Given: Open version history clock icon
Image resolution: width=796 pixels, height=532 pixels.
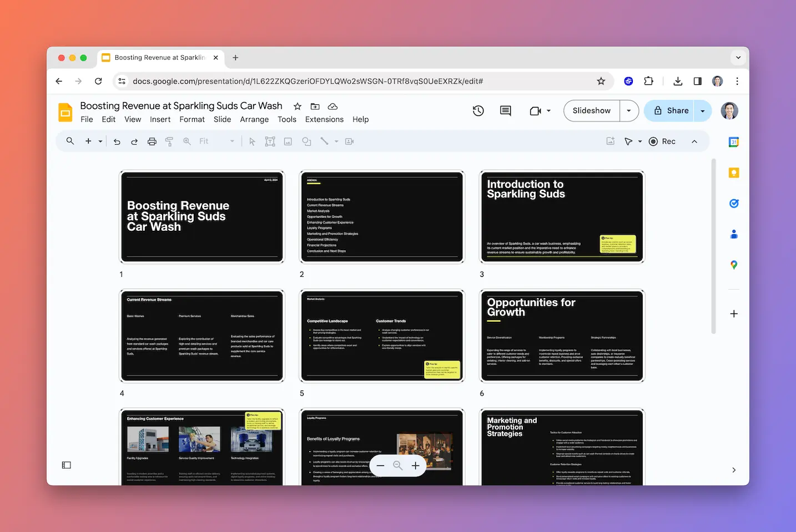Looking at the screenshot, I should tap(478, 111).
